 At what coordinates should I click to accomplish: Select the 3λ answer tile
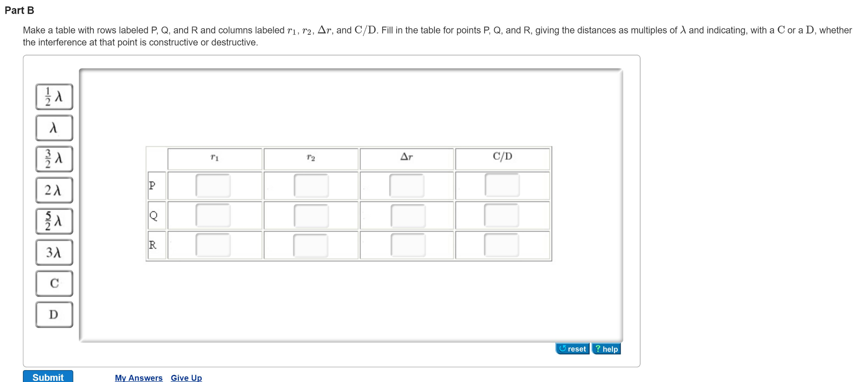(x=53, y=252)
